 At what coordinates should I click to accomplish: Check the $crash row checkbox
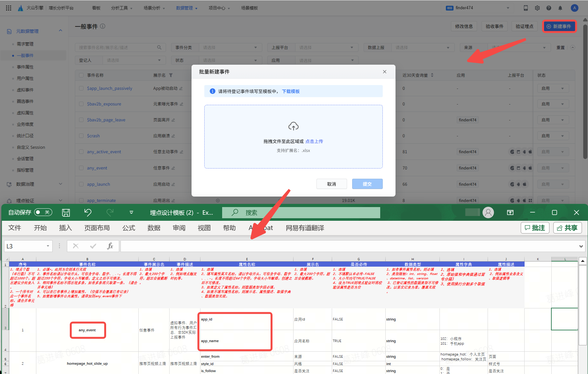pos(81,136)
